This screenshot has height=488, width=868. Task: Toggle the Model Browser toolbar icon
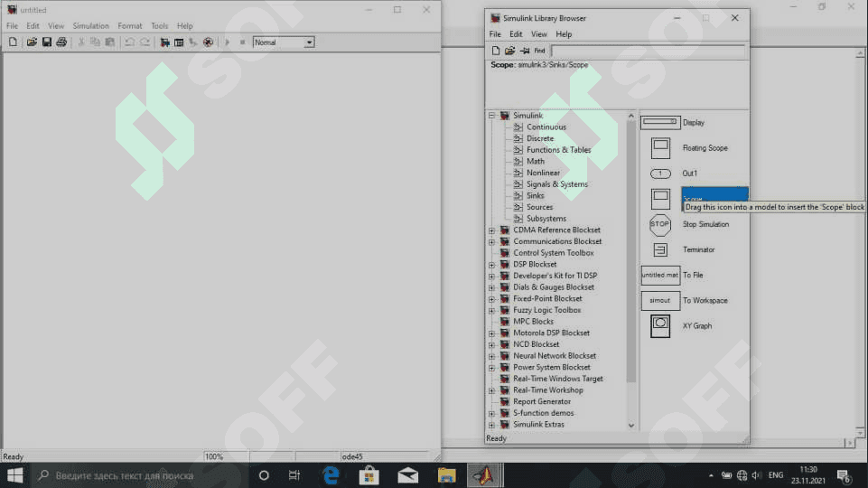pos(179,42)
